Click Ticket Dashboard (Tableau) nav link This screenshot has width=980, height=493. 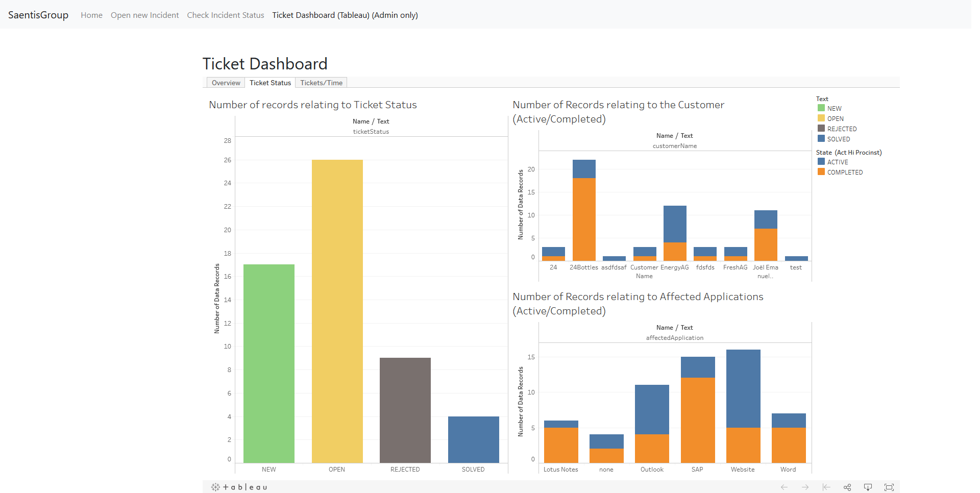pos(345,15)
